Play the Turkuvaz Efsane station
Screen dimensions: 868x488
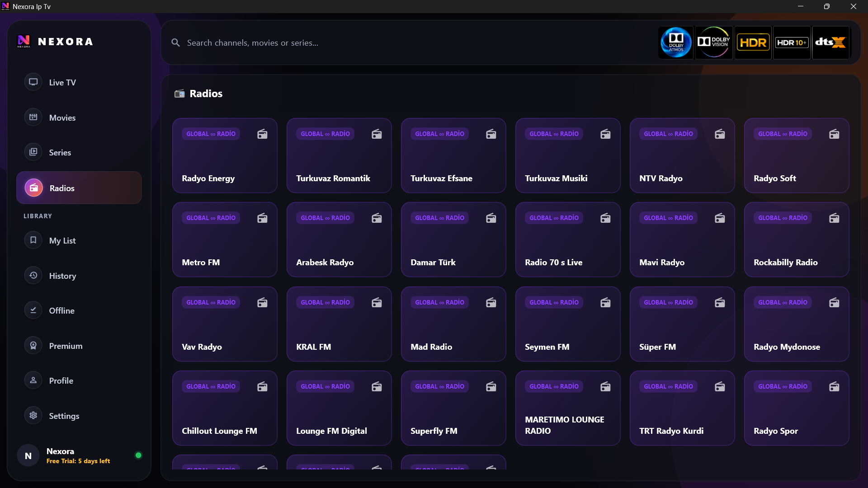click(x=453, y=155)
